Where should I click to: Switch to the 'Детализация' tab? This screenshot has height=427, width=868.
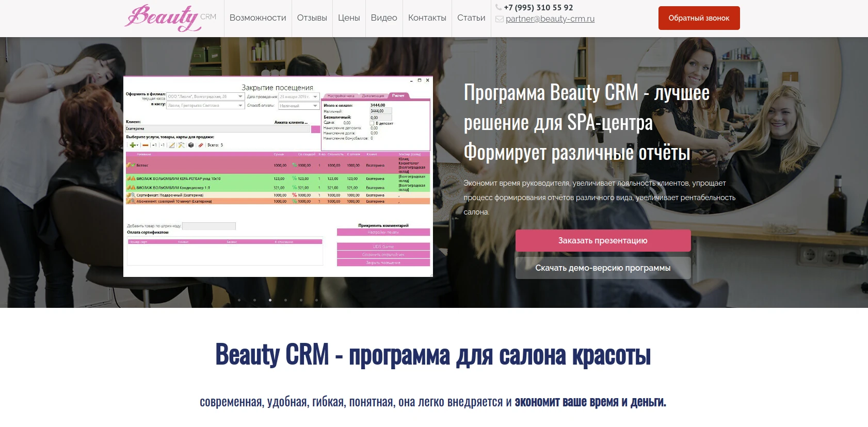(373, 96)
